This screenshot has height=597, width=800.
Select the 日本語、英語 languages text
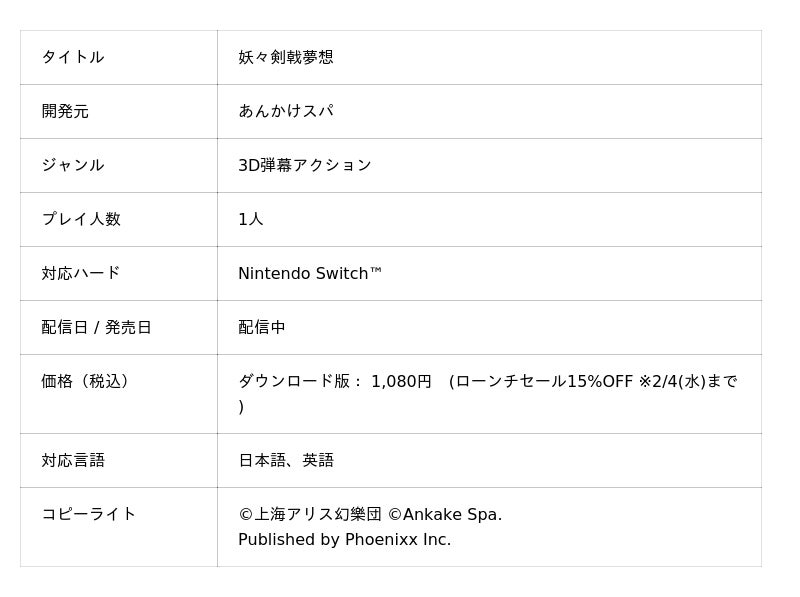pyautogui.click(x=286, y=460)
